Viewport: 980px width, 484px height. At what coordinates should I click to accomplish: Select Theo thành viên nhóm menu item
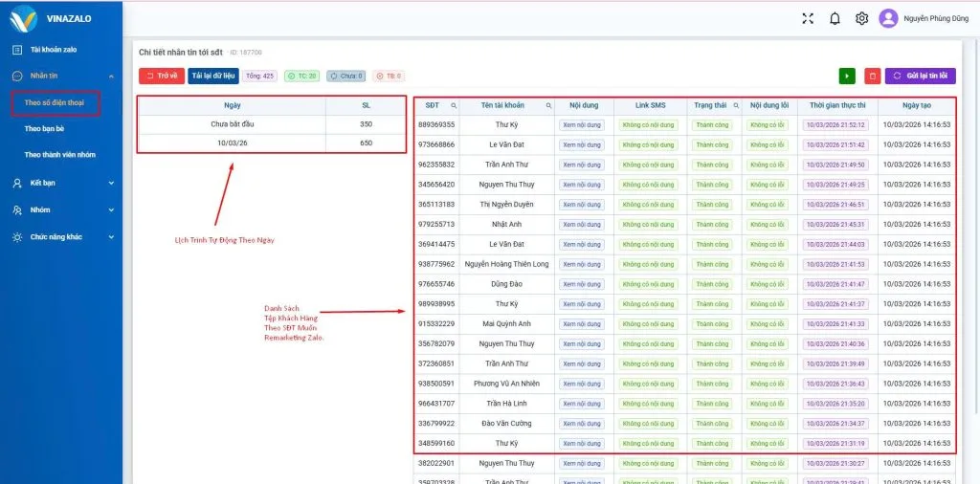[x=59, y=154]
